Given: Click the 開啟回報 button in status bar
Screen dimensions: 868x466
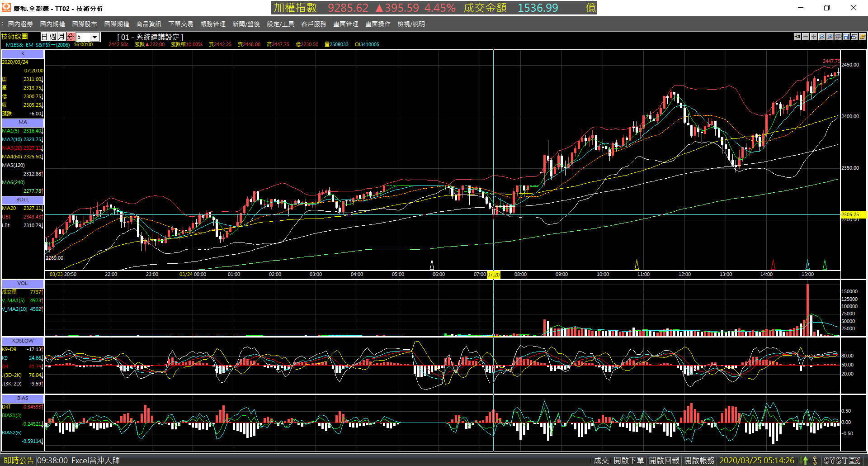Looking at the screenshot, I should [664, 461].
